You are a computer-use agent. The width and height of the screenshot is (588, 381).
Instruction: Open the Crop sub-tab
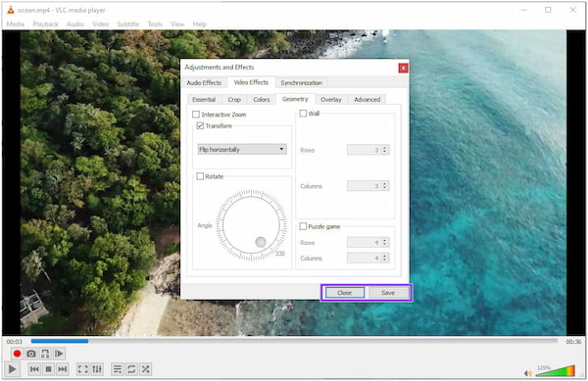[x=234, y=99]
